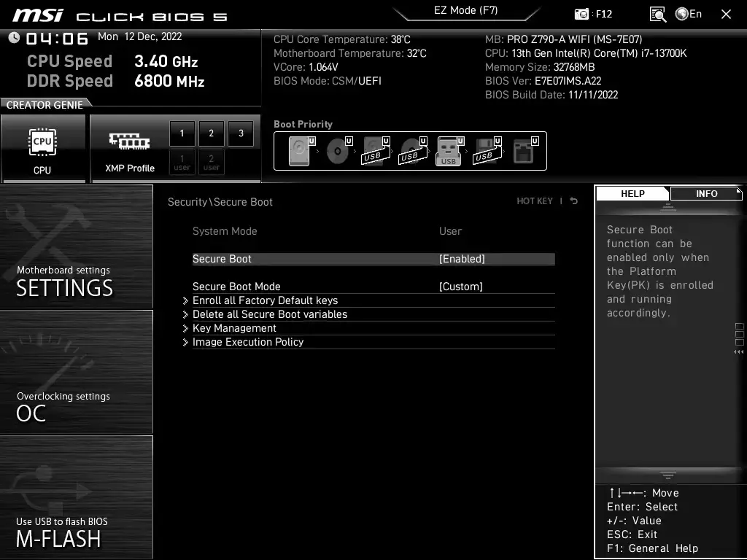Click the Motherboard Temperature 32°C reading
The width and height of the screenshot is (747, 560).
pyautogui.click(x=349, y=53)
